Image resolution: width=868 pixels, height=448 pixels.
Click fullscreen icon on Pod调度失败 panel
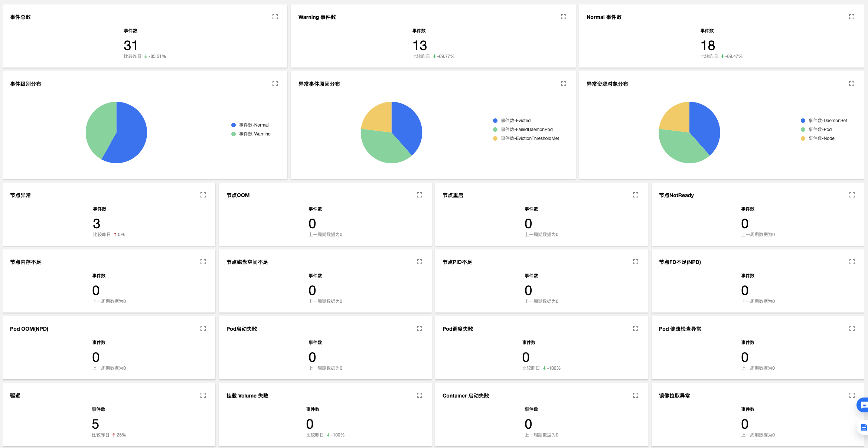tap(636, 328)
